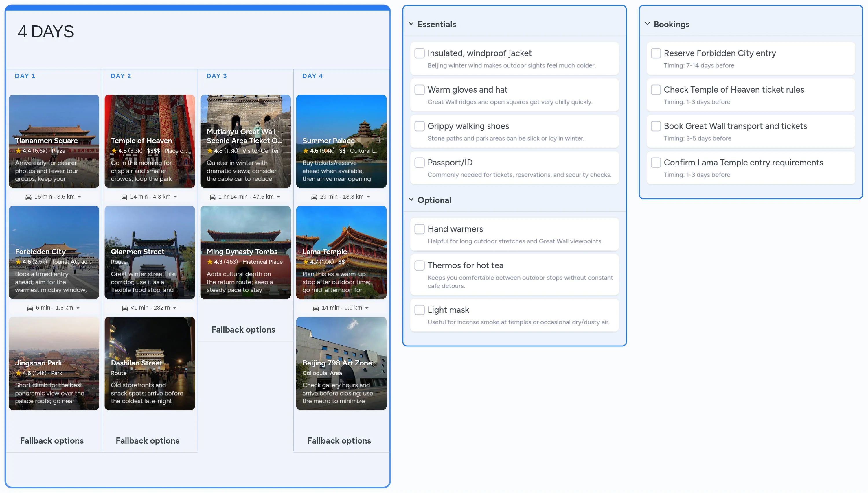The height and width of the screenshot is (493, 868).
Task: Collapse the Bookings panel
Action: pos(647,24)
